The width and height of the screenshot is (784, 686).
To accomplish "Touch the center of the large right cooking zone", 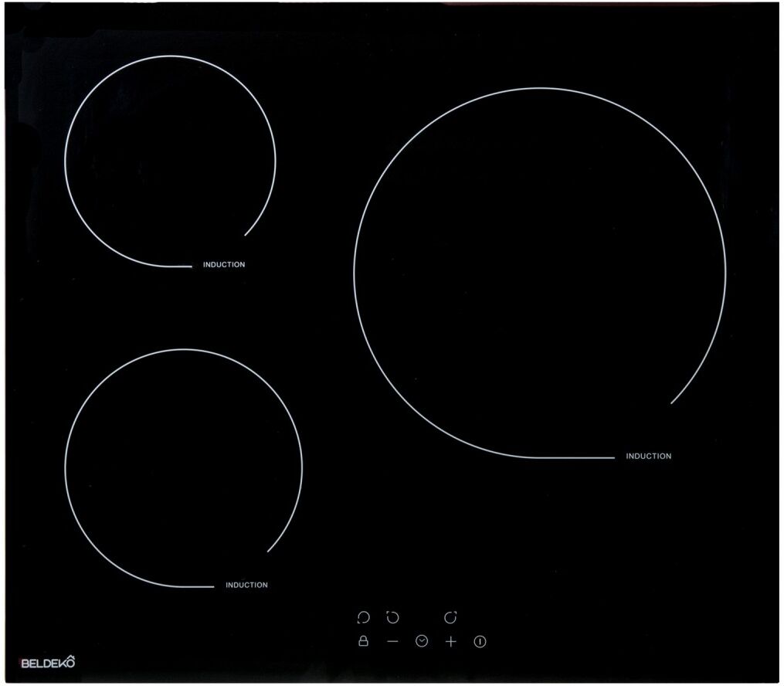I will click(539, 272).
